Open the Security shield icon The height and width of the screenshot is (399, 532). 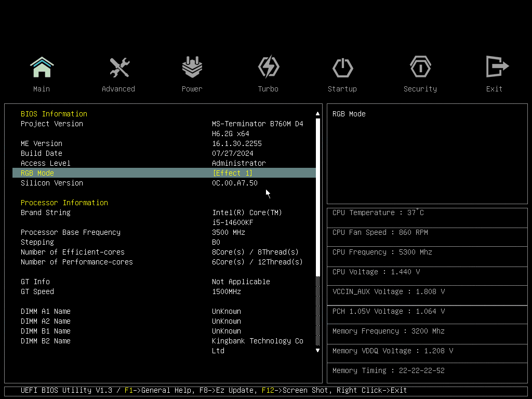(420, 67)
